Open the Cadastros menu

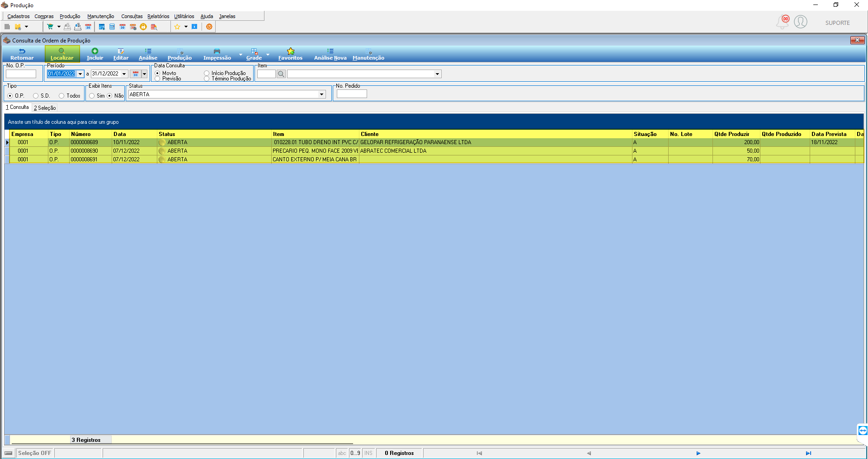(x=19, y=16)
